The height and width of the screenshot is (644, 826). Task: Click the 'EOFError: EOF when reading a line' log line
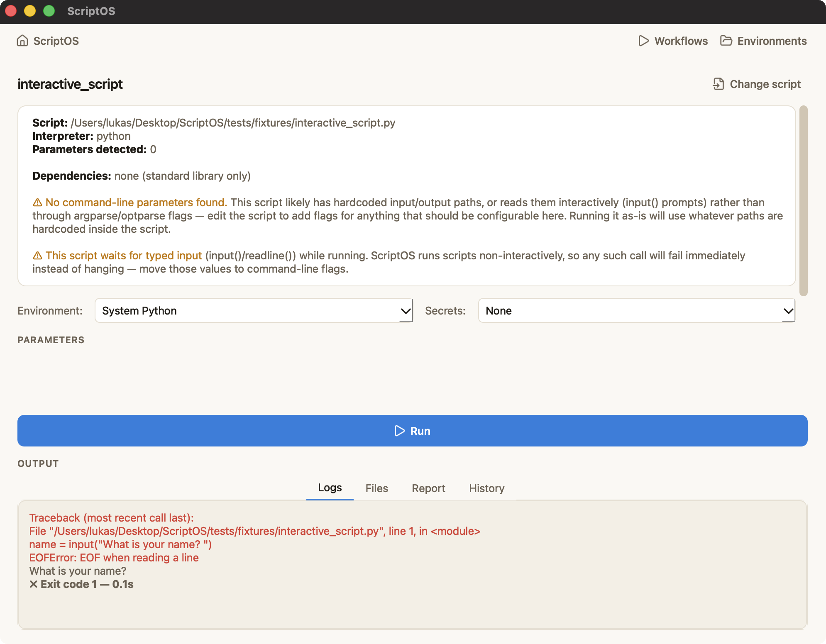tap(114, 558)
